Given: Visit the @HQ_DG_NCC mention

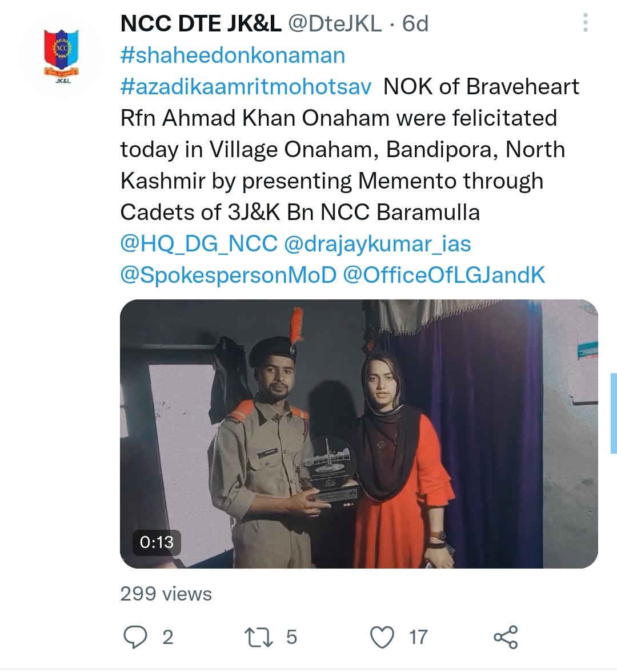Looking at the screenshot, I should (199, 244).
